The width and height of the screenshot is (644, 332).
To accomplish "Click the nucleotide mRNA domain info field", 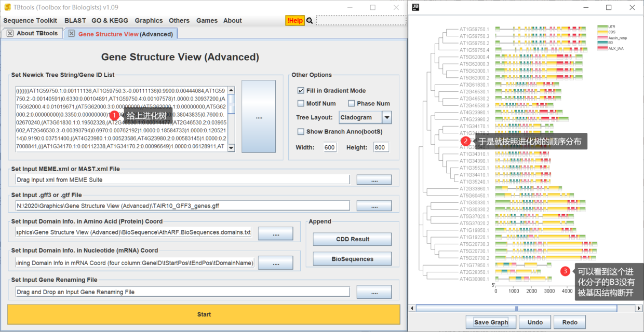I will pyautogui.click(x=135, y=262).
